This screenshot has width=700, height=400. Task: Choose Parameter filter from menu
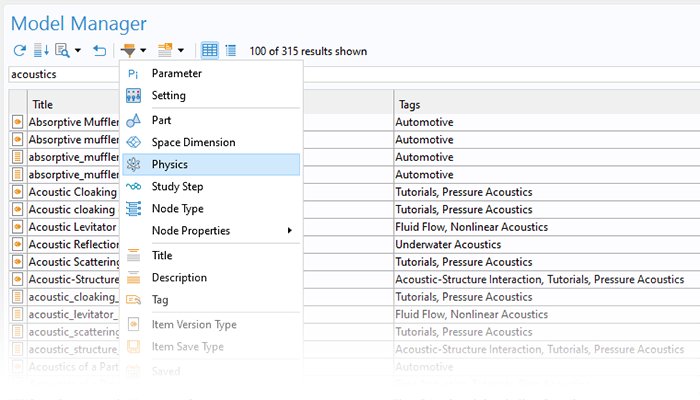coord(211,73)
